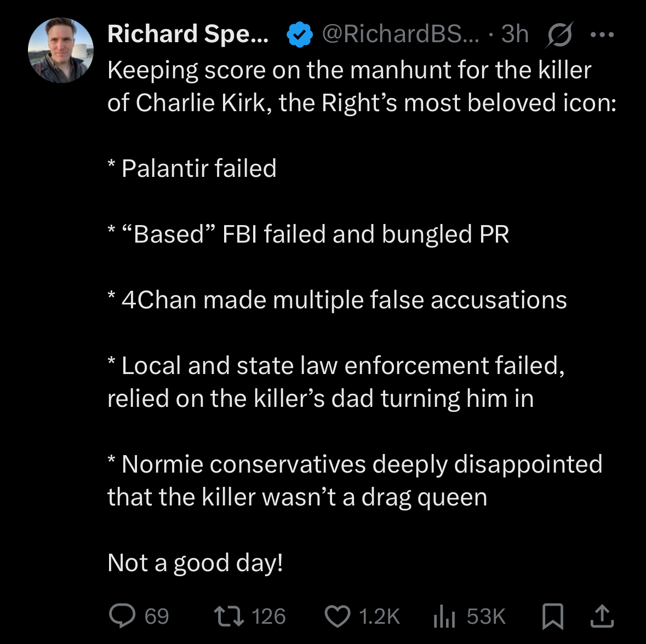This screenshot has height=644, width=646.
Task: Click the blue verified checkmark badge
Action: tap(299, 35)
